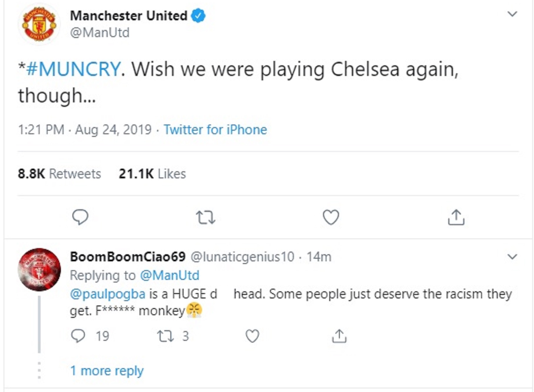Image resolution: width=534 pixels, height=392 pixels.
Task: Click the @ManUtd mention in reply
Action: (169, 275)
